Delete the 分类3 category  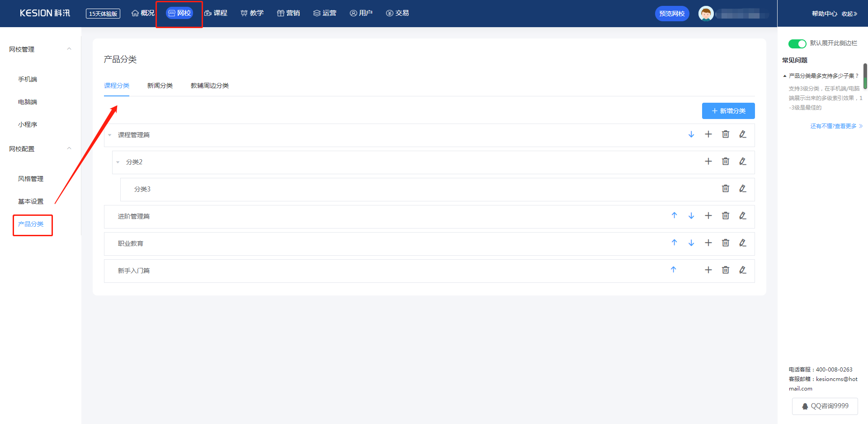click(726, 189)
